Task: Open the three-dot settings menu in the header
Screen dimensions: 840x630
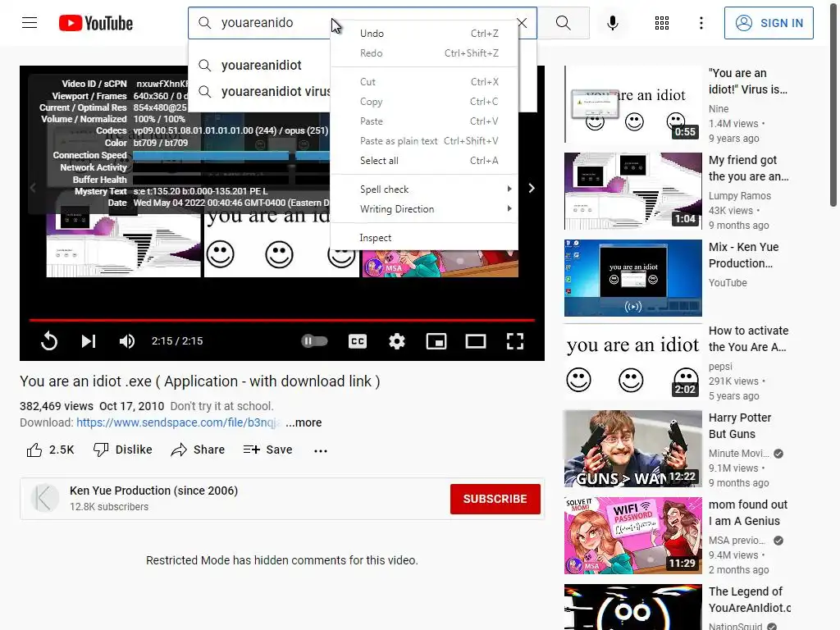Action: coord(701,22)
